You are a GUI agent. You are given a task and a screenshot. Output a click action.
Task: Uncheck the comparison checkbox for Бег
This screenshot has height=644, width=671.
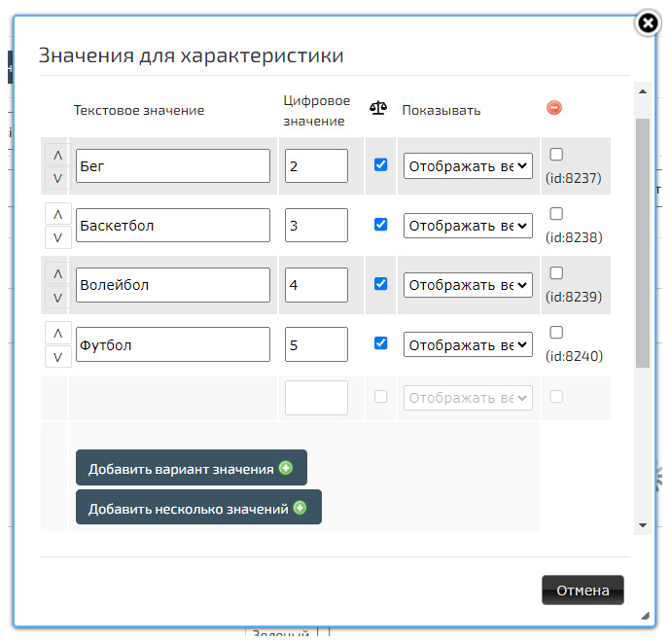click(x=380, y=165)
